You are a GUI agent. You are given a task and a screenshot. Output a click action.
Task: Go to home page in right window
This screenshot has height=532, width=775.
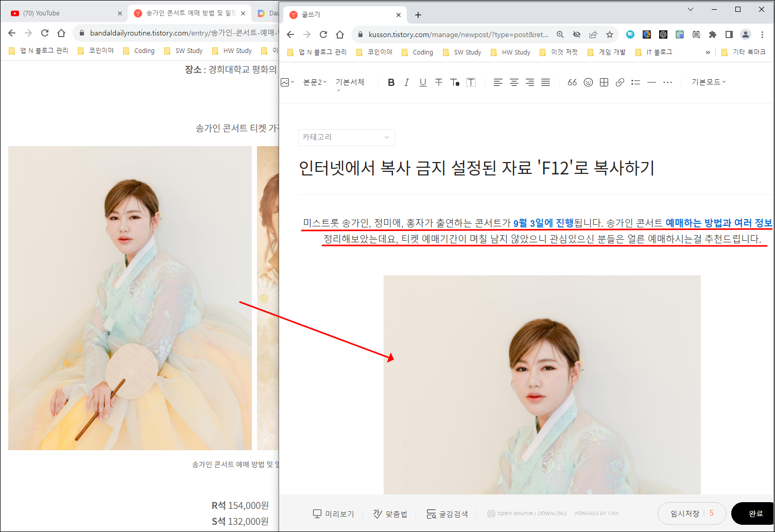[340, 34]
